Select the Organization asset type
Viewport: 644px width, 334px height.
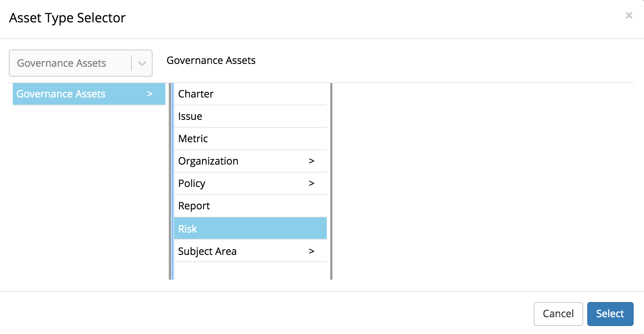[208, 161]
